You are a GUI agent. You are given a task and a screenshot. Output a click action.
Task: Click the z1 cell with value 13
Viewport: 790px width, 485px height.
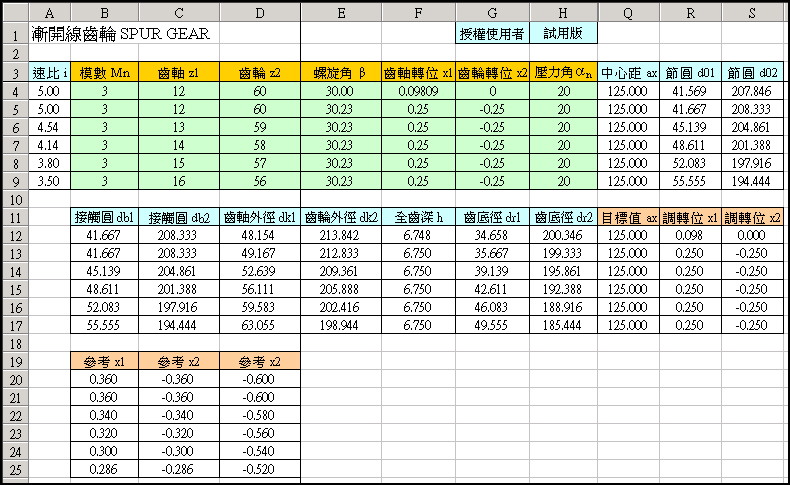click(179, 127)
